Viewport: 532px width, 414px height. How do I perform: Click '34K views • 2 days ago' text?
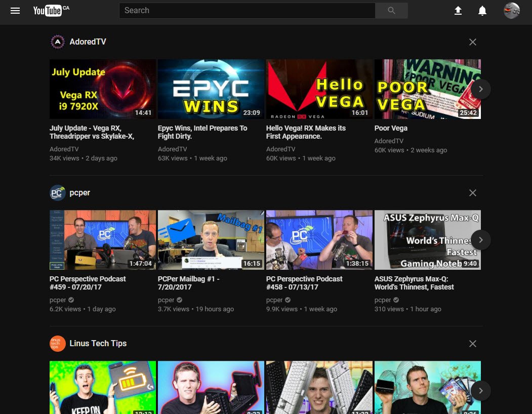84,158
